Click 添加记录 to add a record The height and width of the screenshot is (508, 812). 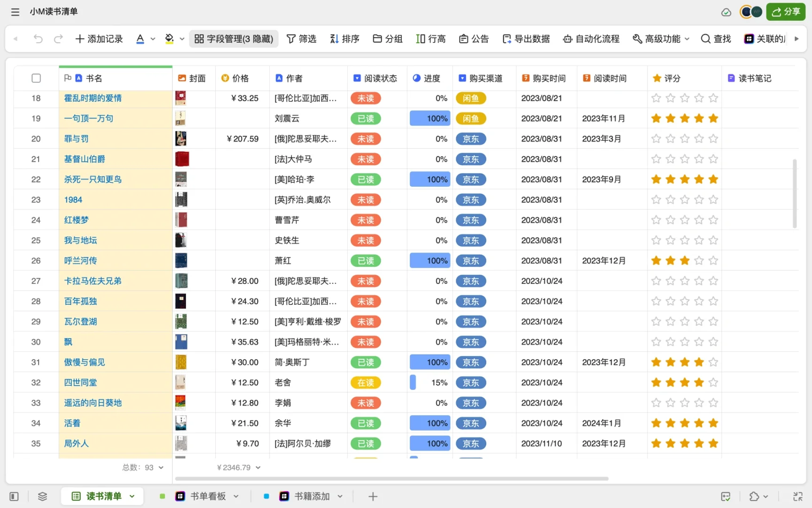tap(99, 39)
